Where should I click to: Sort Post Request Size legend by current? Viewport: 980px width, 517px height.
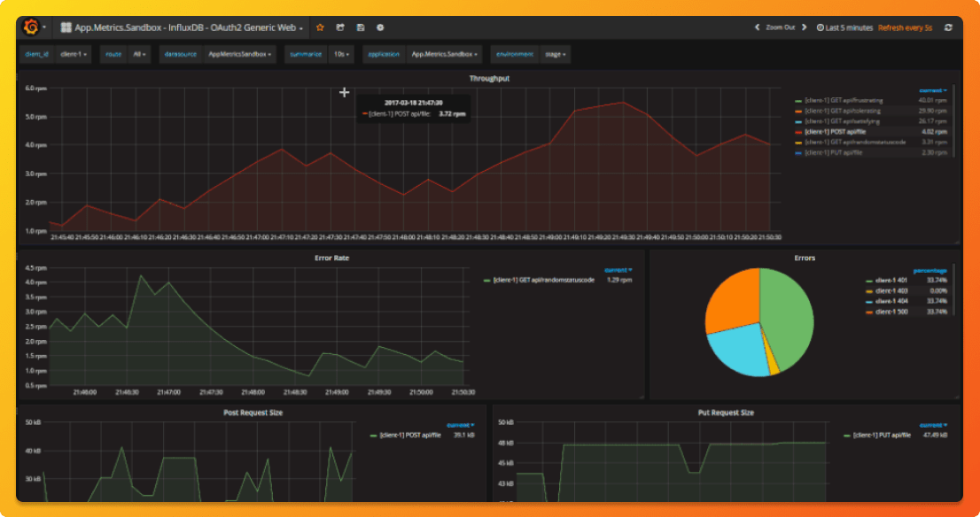click(460, 425)
